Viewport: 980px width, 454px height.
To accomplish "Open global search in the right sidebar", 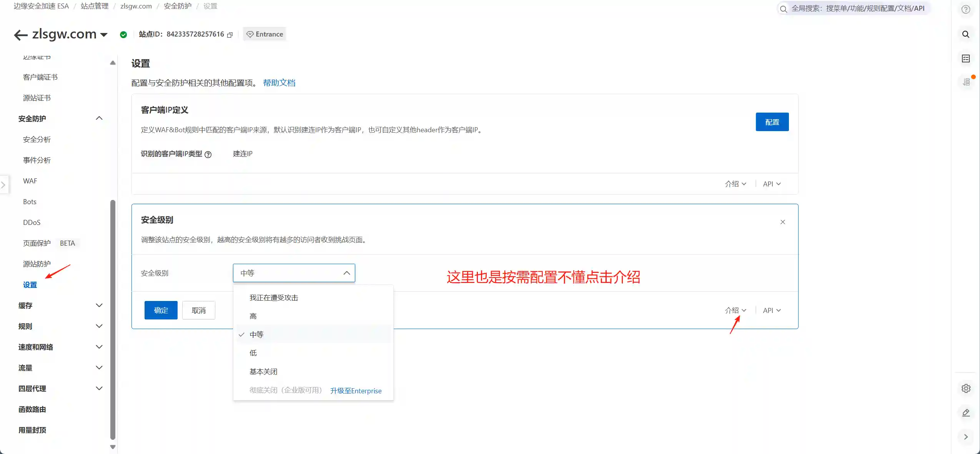I will [966, 34].
